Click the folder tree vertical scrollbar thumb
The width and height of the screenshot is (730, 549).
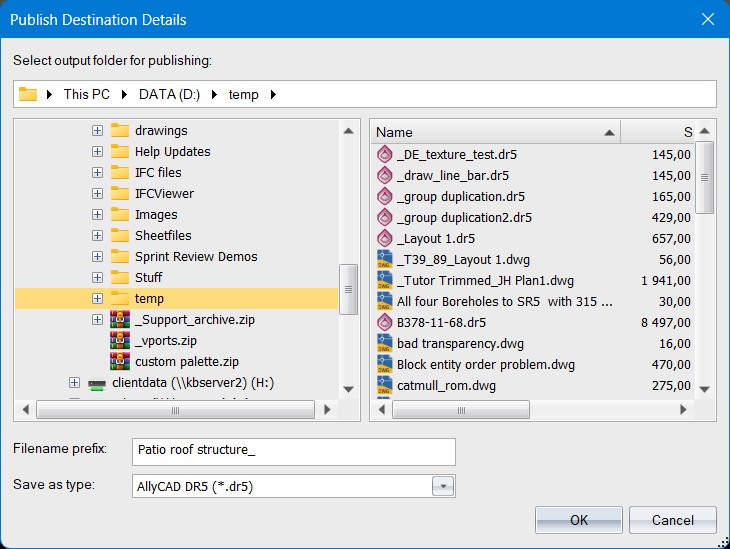click(x=348, y=289)
